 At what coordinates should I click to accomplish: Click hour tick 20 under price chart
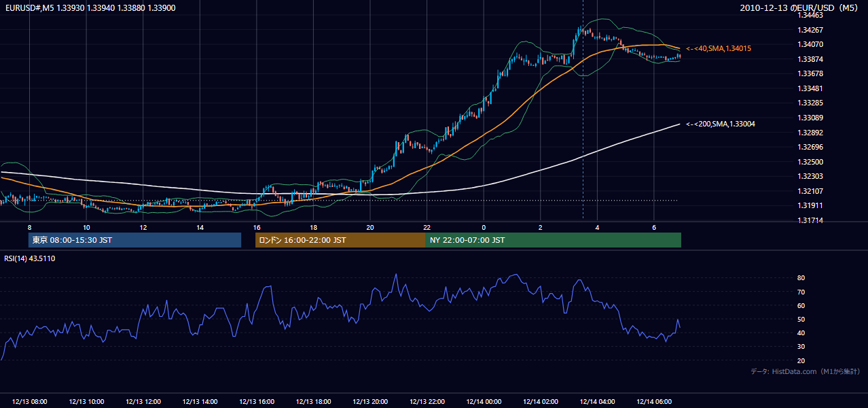pos(370,227)
